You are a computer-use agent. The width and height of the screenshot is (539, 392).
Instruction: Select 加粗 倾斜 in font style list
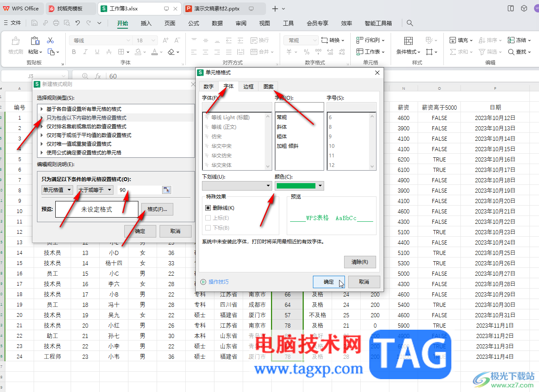coord(288,146)
